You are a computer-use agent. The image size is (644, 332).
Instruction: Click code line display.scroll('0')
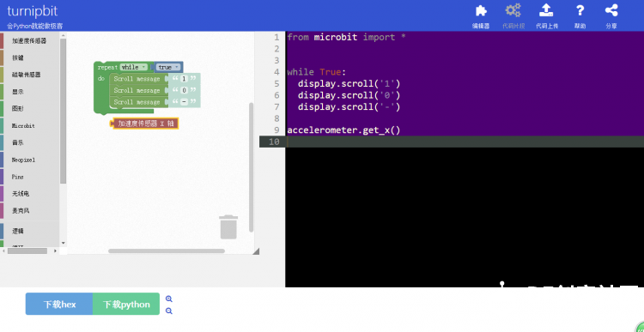click(x=349, y=95)
